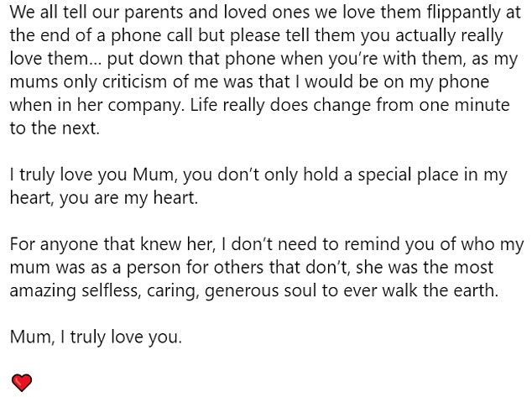Screen dimensions: 532x397
Task: Click the phrase 'you are my heart'
Action: 128,198
